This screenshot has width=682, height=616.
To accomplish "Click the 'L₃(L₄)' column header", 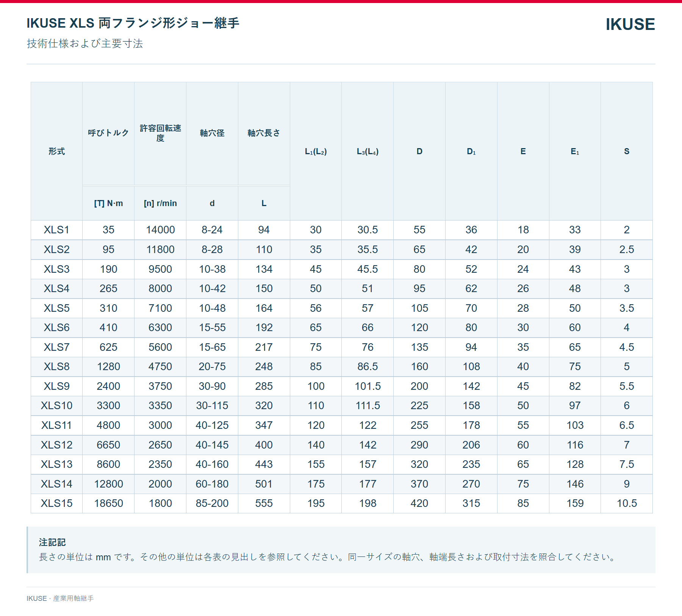I will click(x=368, y=151).
